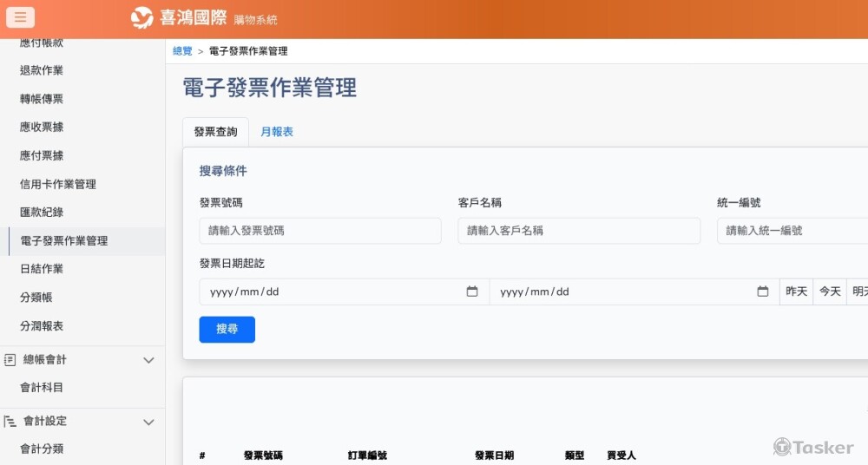Open 信用卡作業管理 in the sidebar
Screen dimensions: 868x465
coord(58,184)
